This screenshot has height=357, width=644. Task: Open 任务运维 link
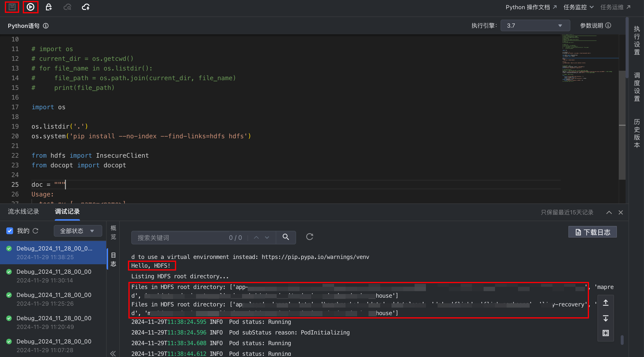[x=615, y=7]
